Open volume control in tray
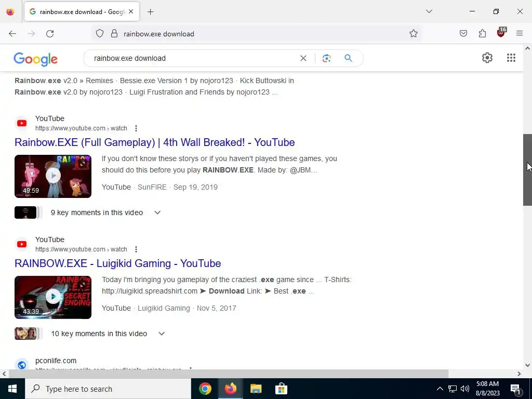Screen dimensions: 532x399 pos(465,389)
